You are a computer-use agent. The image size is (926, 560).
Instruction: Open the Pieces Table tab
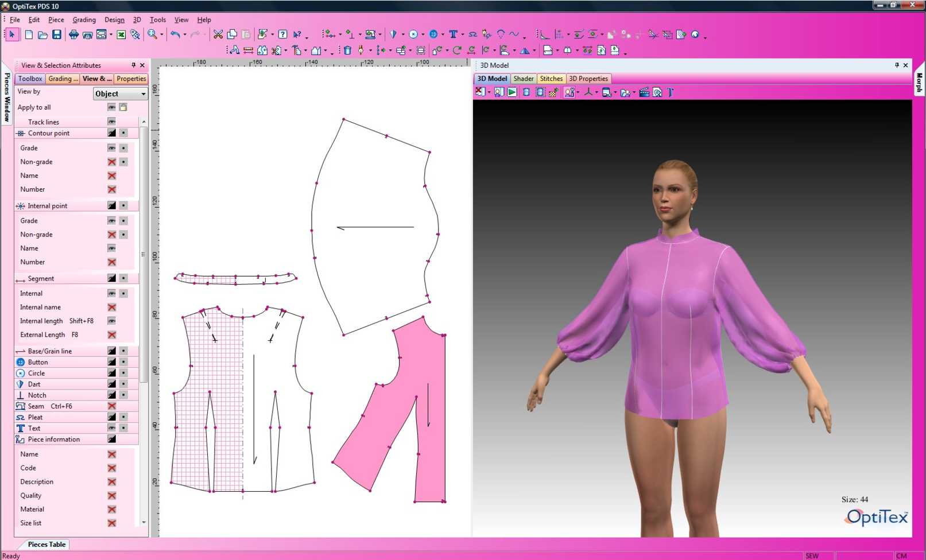pos(47,545)
